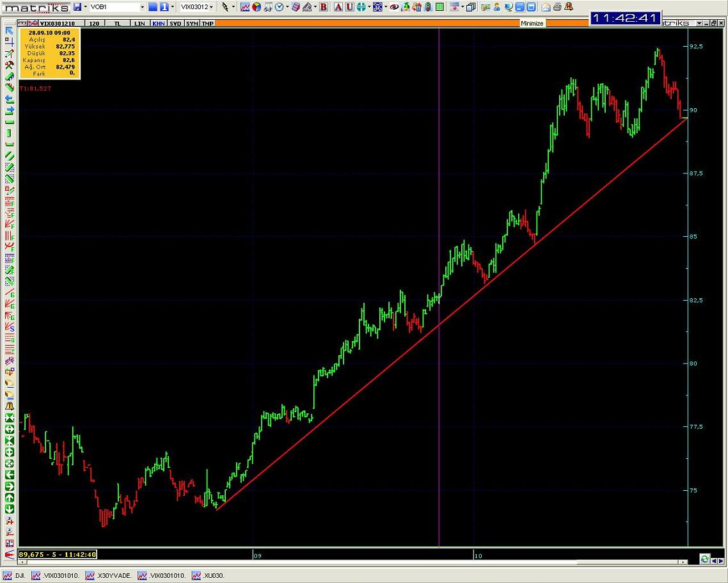Viewport: 728px width, 583px height.
Task: Open the line chart icon in toolbar
Action: pyautogui.click(x=245, y=7)
